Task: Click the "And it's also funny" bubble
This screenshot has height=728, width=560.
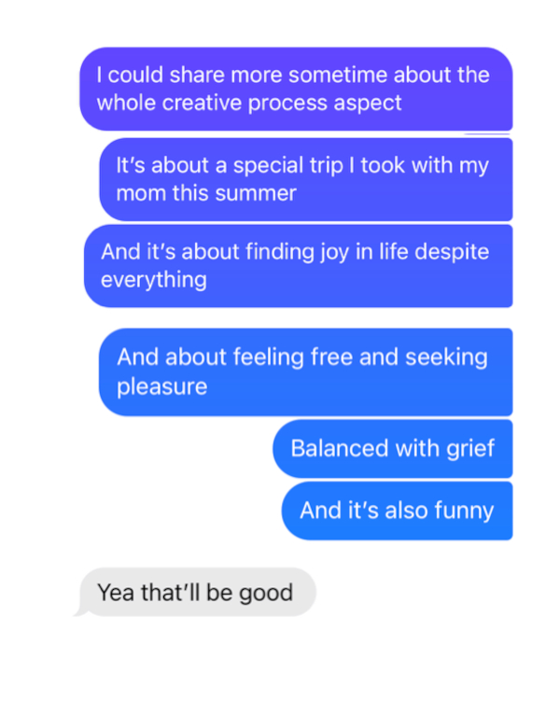Action: [x=397, y=511]
